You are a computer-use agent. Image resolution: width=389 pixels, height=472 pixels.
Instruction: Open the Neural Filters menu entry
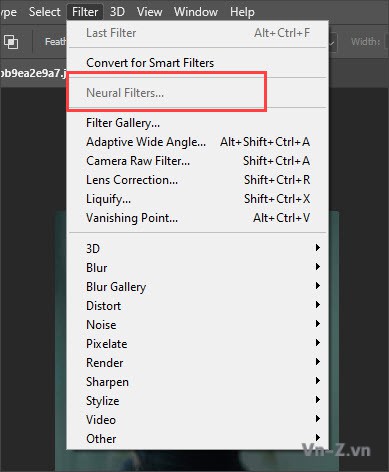point(198,93)
